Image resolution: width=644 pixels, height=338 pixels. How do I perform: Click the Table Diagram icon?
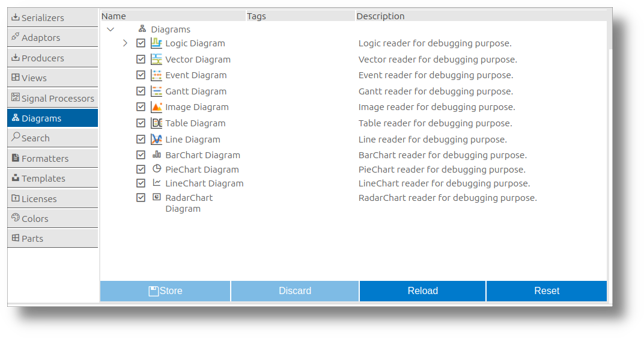coord(156,123)
